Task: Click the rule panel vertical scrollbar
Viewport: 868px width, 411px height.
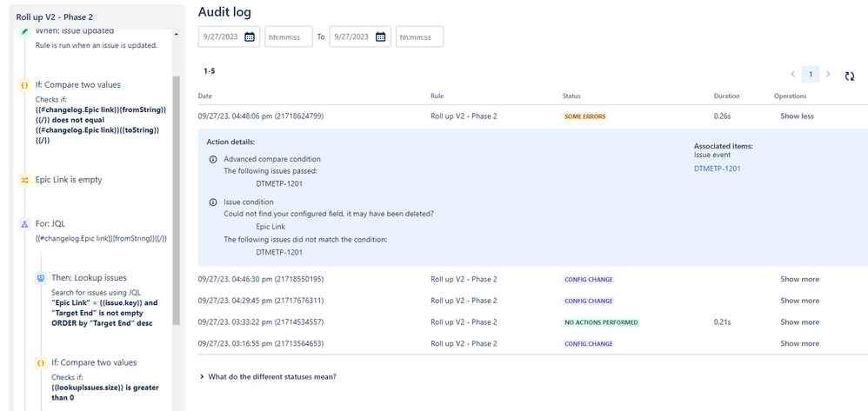Action: click(x=177, y=200)
